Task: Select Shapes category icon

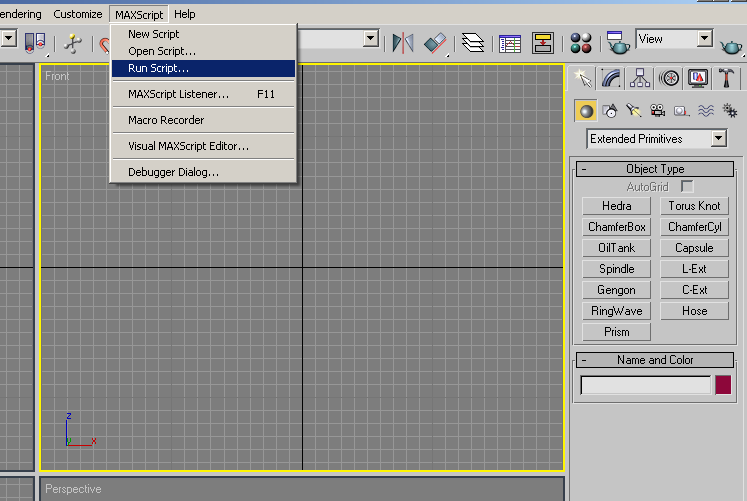Action: [x=610, y=111]
